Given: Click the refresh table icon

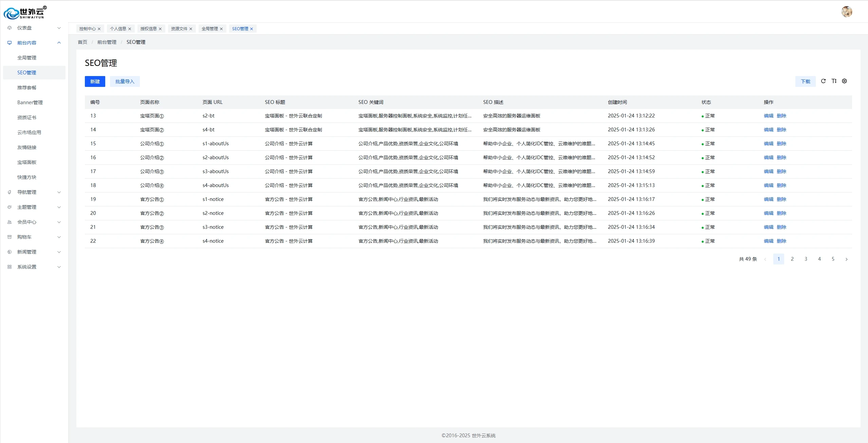Looking at the screenshot, I should [x=823, y=81].
